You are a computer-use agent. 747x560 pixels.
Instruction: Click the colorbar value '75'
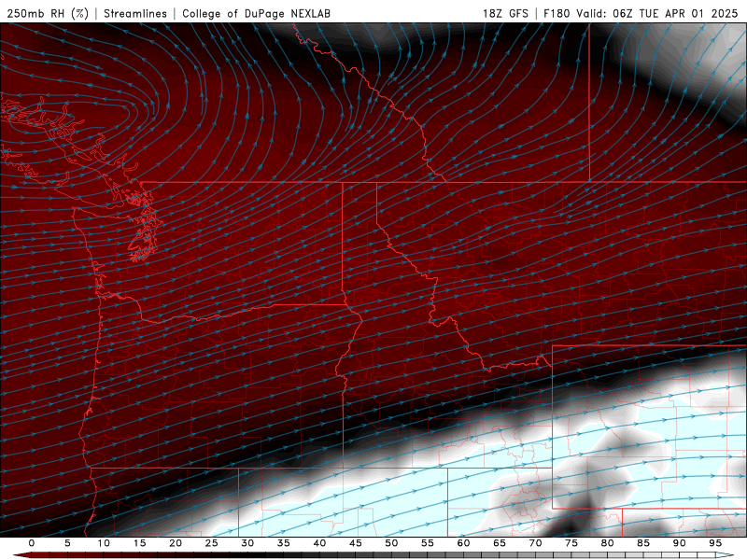571,543
